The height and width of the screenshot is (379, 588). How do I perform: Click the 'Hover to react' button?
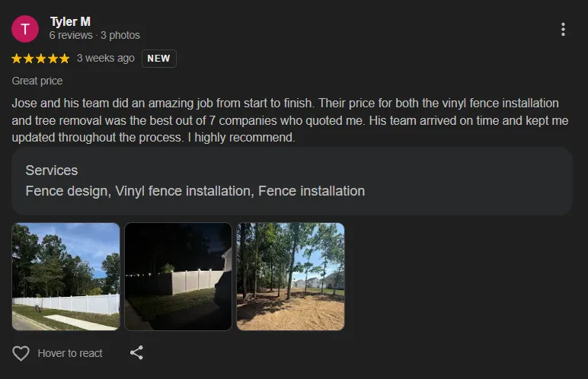[70, 353]
